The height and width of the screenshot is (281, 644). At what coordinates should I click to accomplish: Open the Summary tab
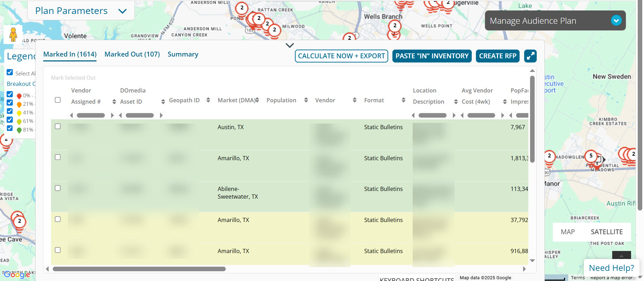(x=183, y=54)
